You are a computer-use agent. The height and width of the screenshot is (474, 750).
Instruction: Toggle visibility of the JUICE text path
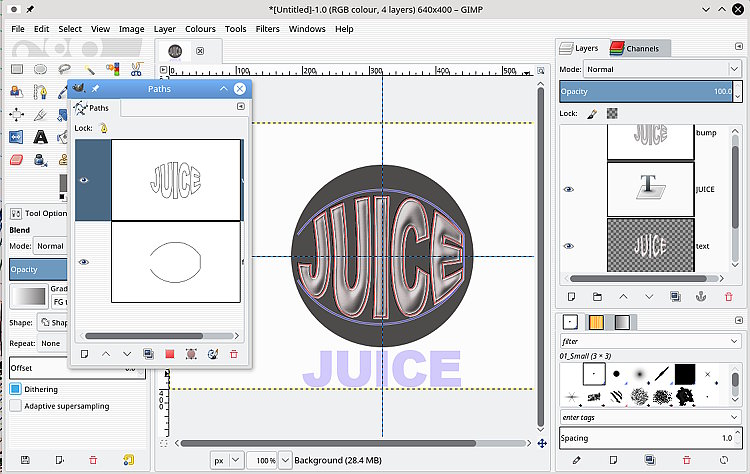(85, 180)
